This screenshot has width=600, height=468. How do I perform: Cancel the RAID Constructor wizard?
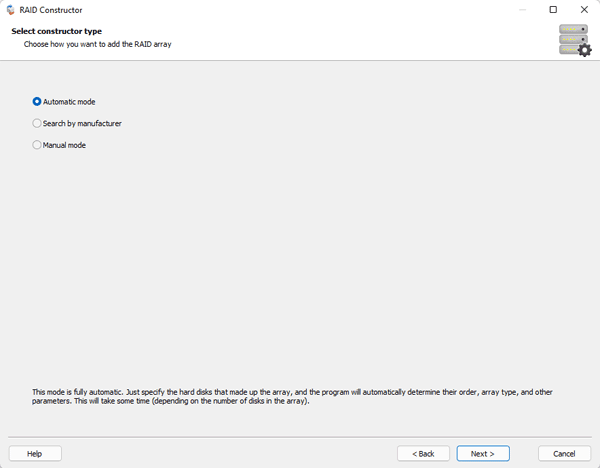pos(564,453)
